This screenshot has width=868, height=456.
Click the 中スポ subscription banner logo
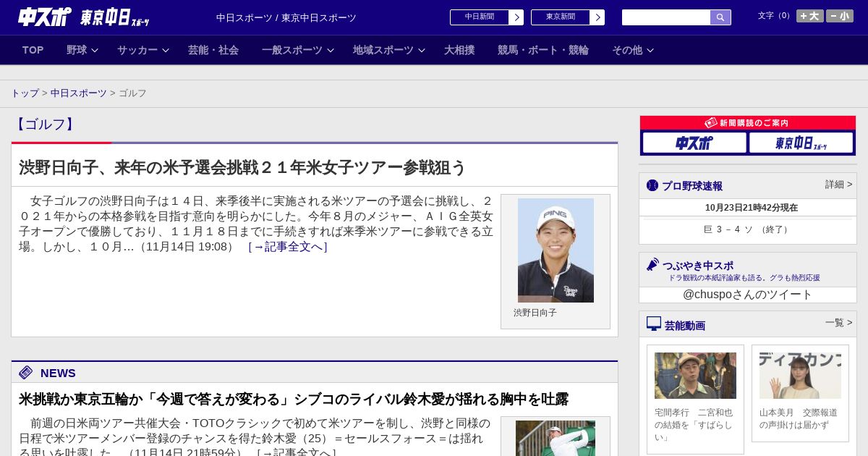point(694,143)
